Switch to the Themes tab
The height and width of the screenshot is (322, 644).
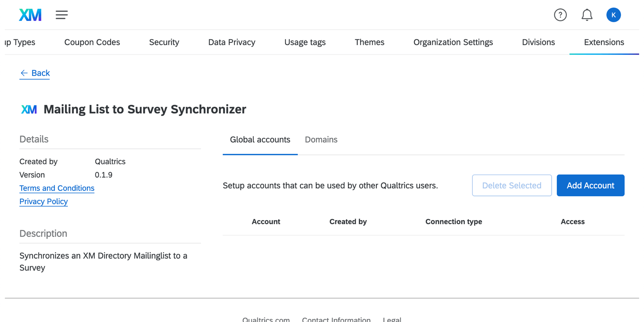tap(369, 42)
